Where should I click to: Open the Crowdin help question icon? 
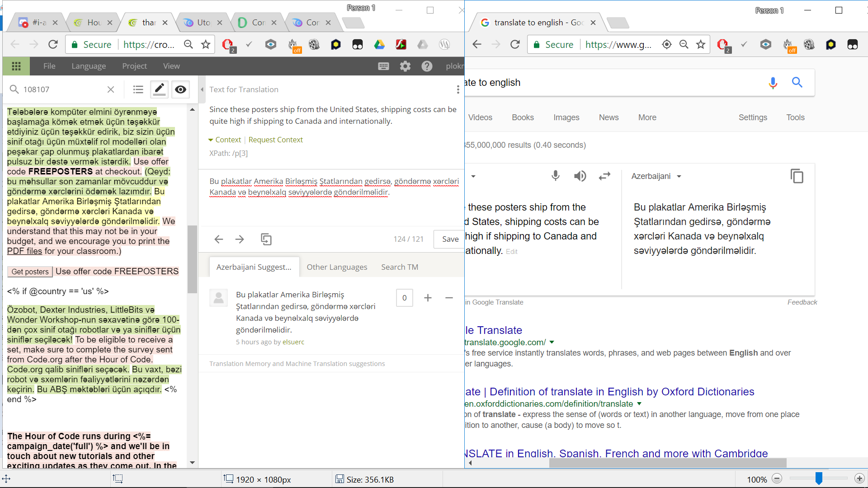[x=427, y=66]
